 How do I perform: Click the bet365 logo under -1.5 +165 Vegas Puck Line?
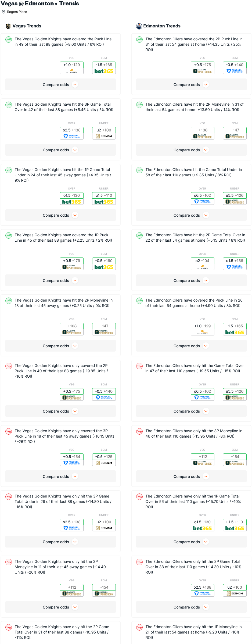(104, 71)
